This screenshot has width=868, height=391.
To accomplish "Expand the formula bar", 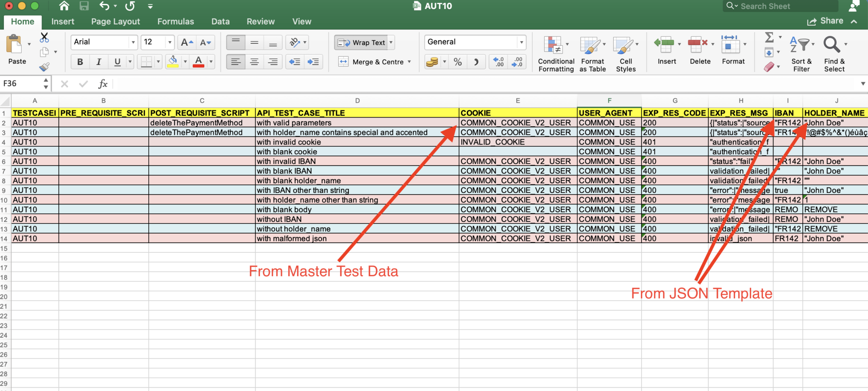I will click(x=862, y=84).
